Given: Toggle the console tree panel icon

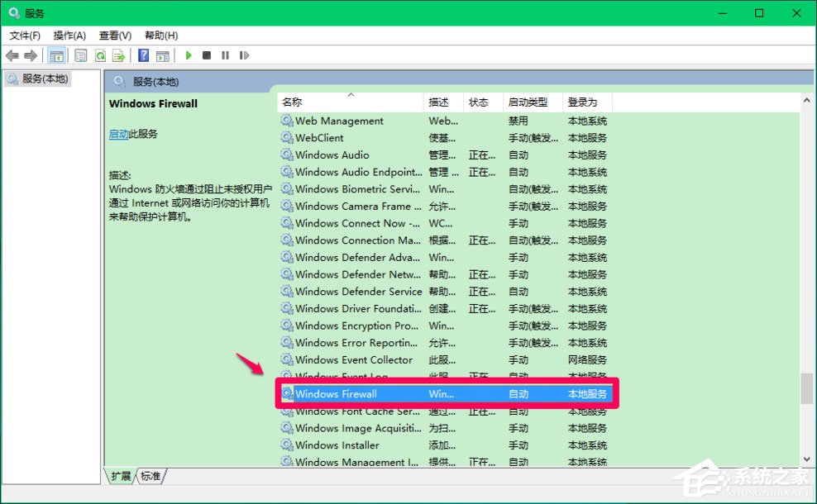Looking at the screenshot, I should pyautogui.click(x=56, y=55).
